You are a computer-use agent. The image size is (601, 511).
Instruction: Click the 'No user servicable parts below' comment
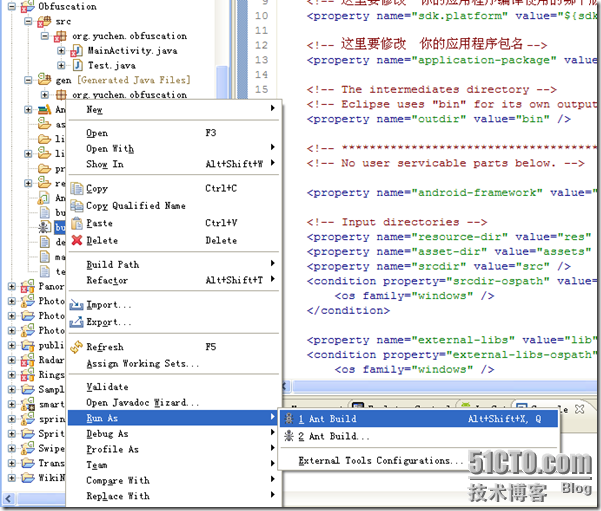pyautogui.click(x=445, y=163)
